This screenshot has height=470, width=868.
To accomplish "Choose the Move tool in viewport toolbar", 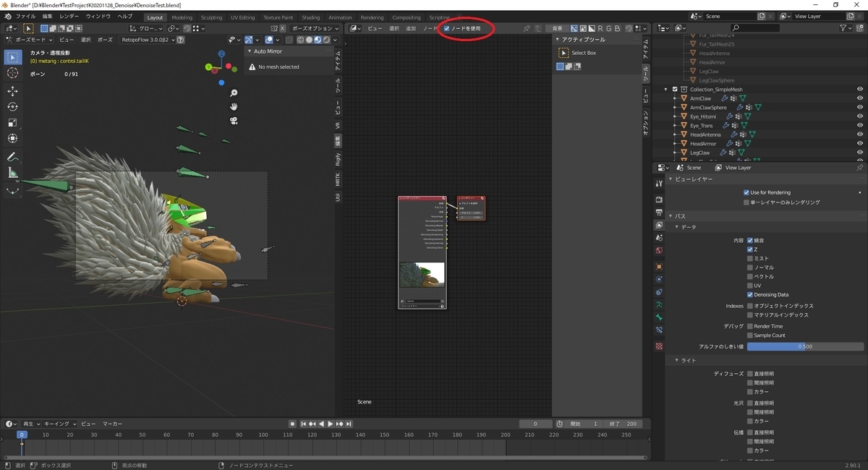I will pos(13,91).
